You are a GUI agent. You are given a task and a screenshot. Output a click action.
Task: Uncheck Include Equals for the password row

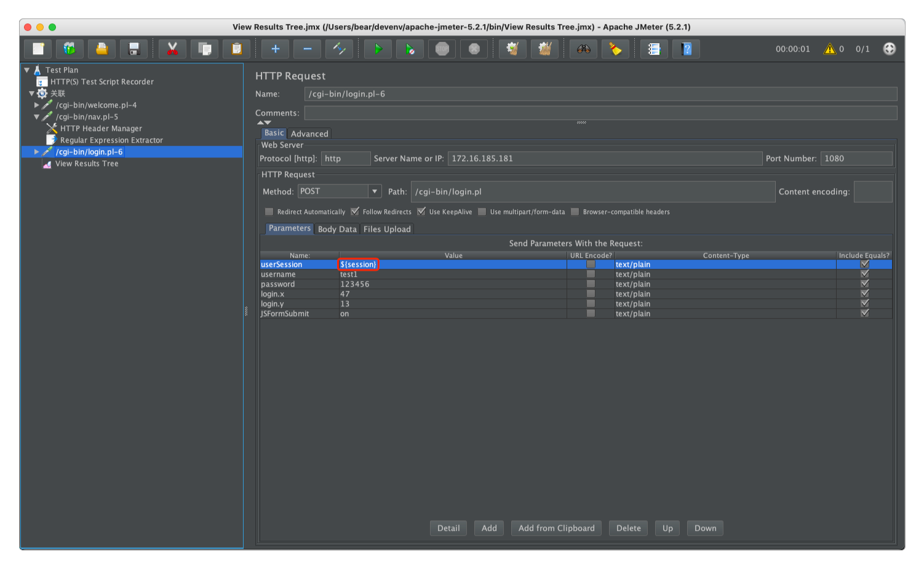coord(864,284)
